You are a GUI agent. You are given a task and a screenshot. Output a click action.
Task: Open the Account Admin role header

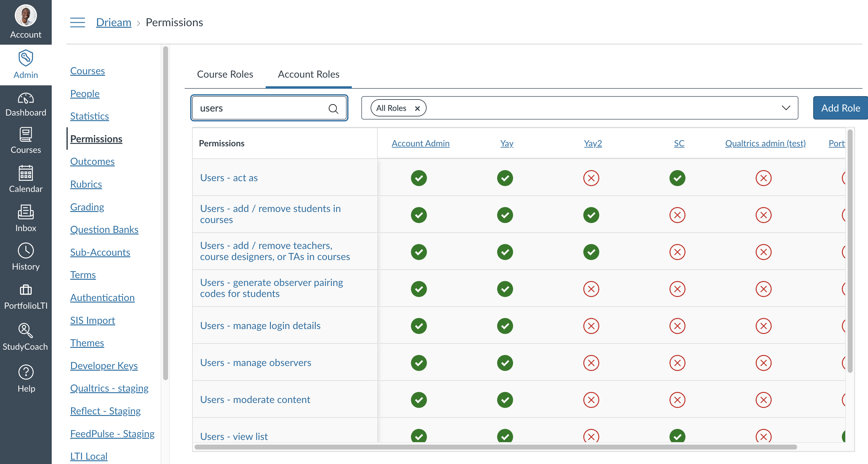tap(420, 143)
